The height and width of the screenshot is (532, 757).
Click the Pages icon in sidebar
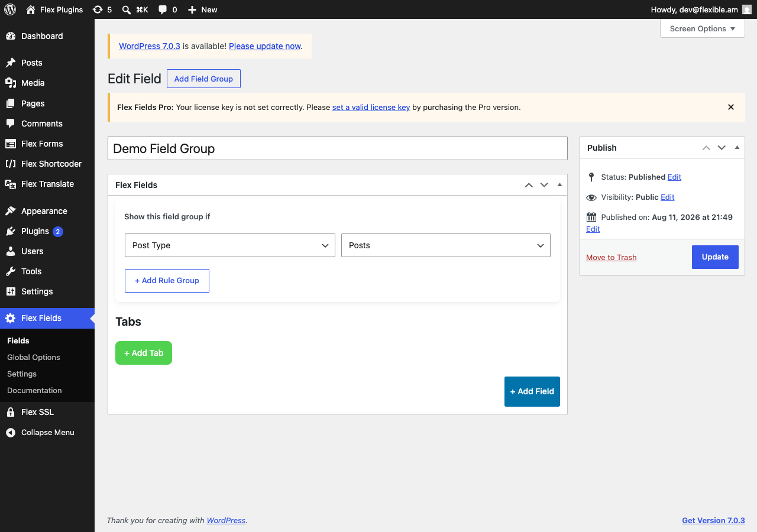11,103
